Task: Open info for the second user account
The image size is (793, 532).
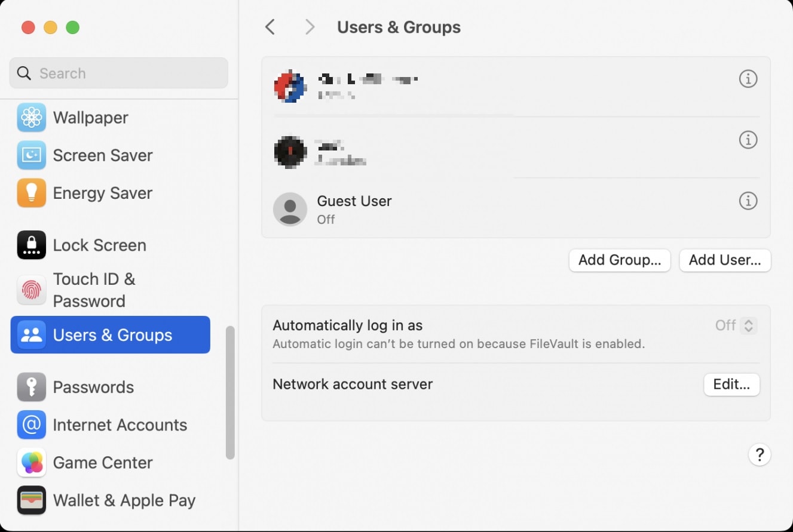Action: coord(748,140)
